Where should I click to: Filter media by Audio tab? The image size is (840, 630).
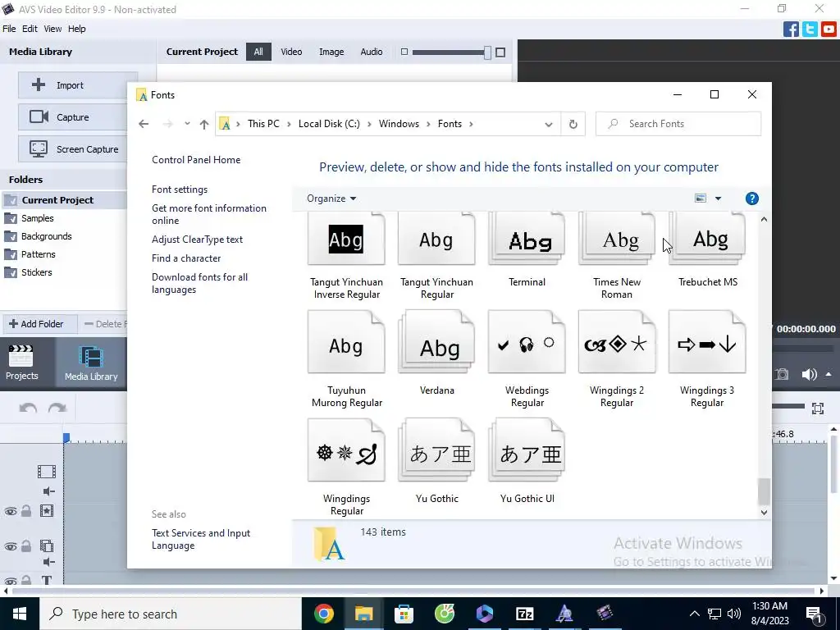[372, 52]
